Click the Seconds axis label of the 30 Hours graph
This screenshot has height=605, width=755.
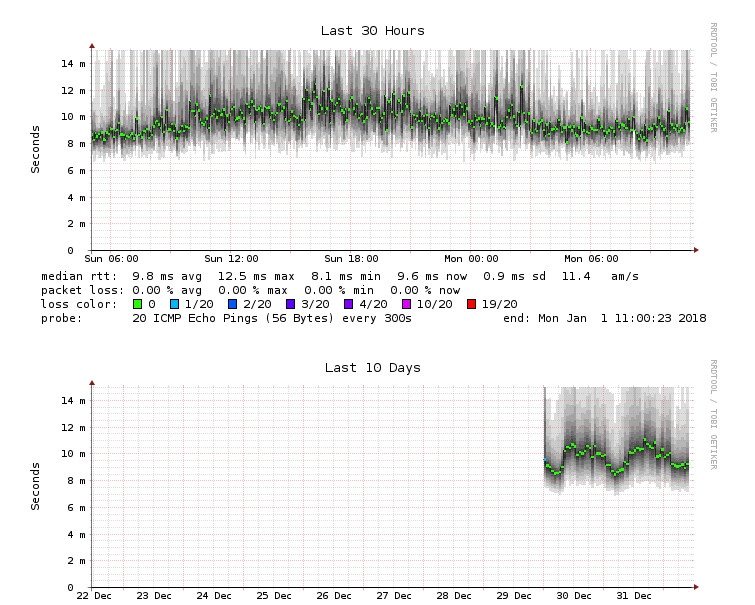pyautogui.click(x=35, y=149)
